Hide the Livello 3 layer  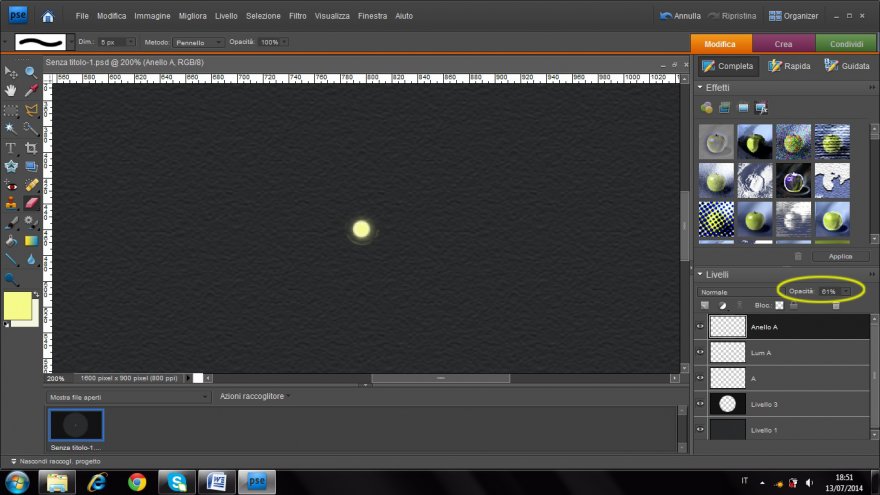700,404
